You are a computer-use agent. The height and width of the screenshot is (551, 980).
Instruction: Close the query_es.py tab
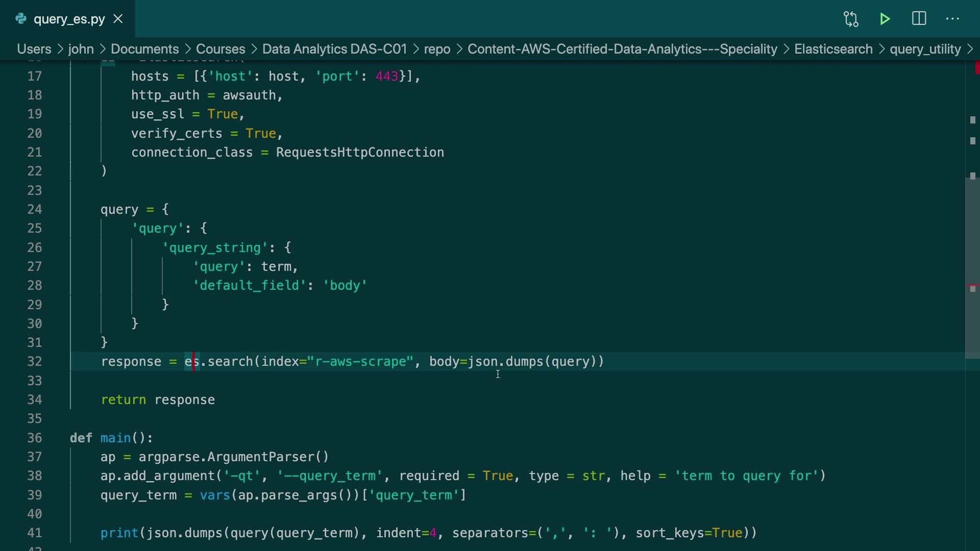pyautogui.click(x=118, y=19)
